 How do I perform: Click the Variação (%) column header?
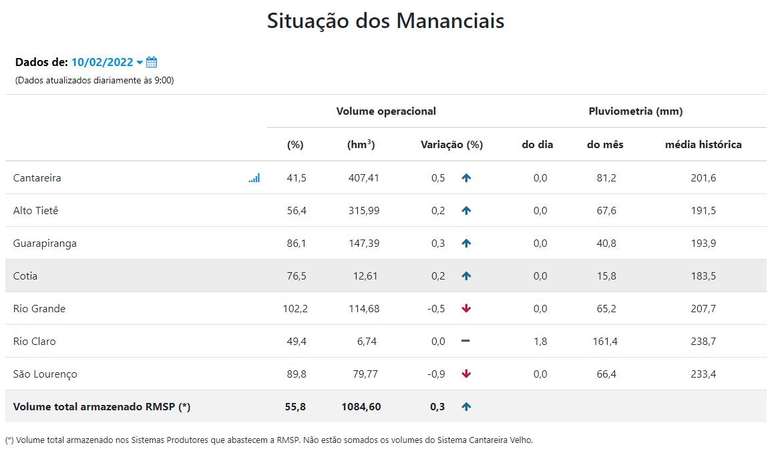point(451,144)
